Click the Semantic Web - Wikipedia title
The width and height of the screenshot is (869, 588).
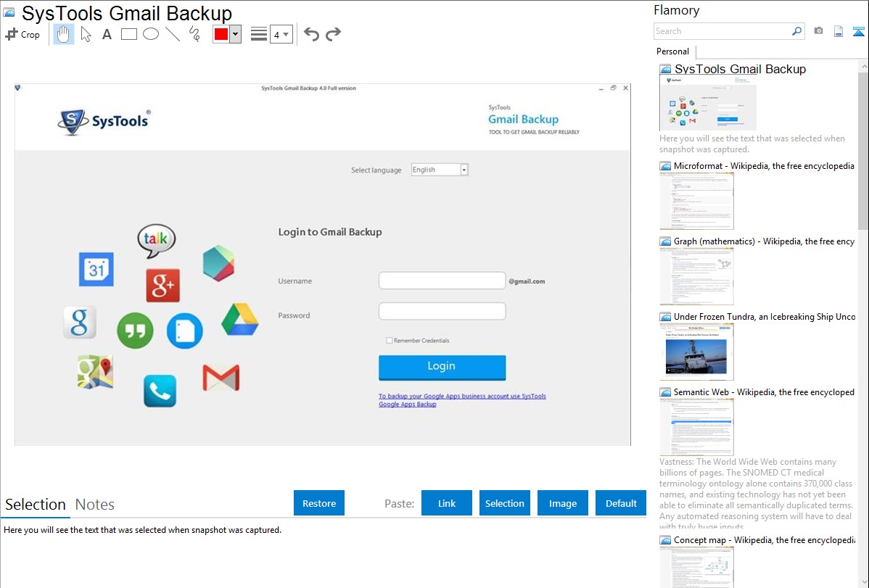pos(764,392)
